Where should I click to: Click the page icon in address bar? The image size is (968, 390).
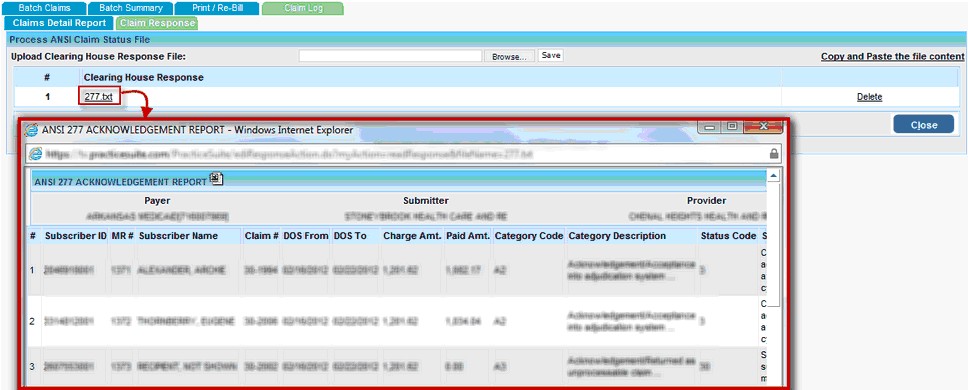tap(36, 154)
